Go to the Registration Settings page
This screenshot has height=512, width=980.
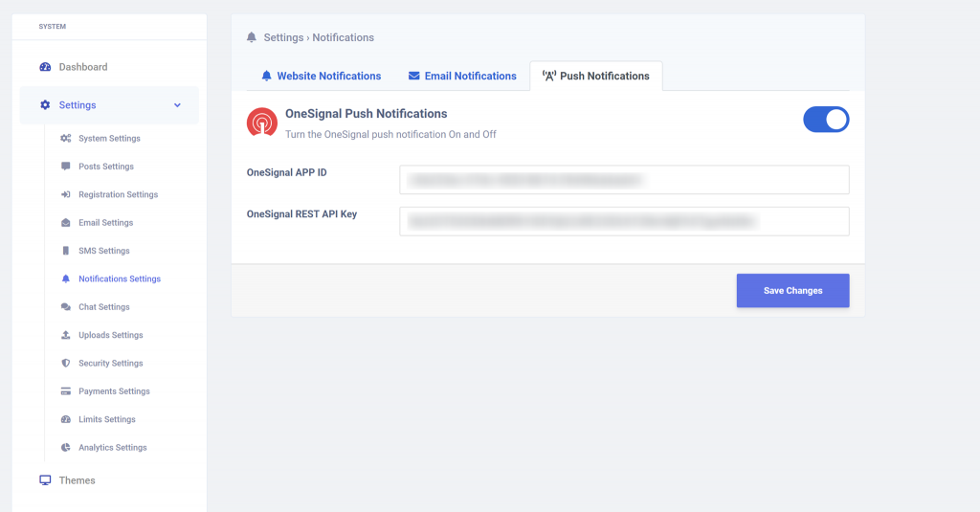[x=118, y=194]
